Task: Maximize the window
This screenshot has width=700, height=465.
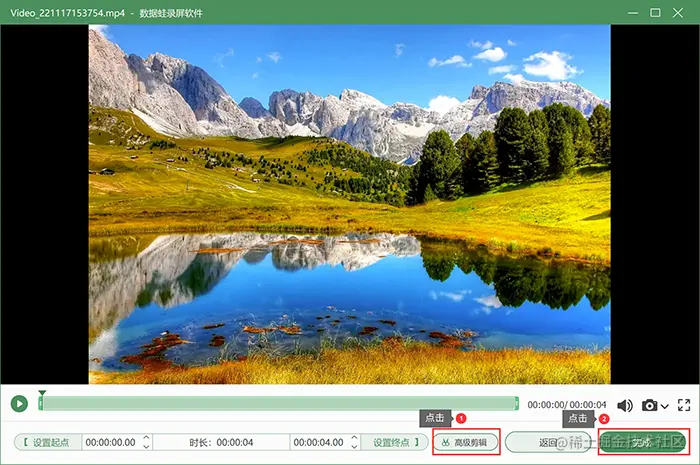Action: coord(655,12)
